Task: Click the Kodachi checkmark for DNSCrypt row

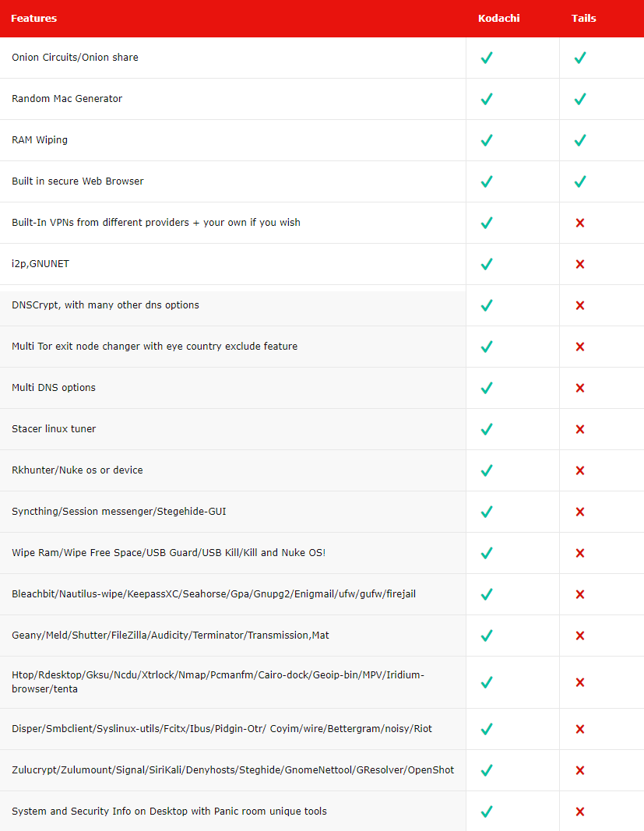Action: [x=487, y=305]
